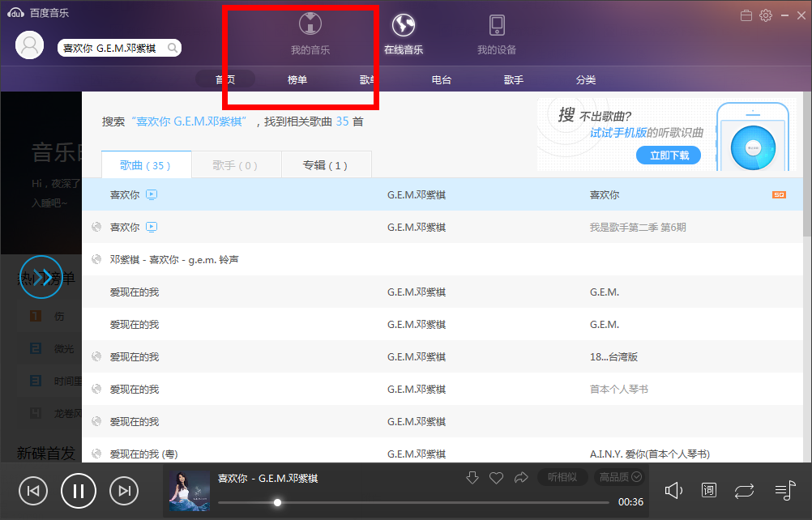Screen dimensions: 812x520
Task: Click the 立即下载 download button
Action: pyautogui.click(x=668, y=155)
